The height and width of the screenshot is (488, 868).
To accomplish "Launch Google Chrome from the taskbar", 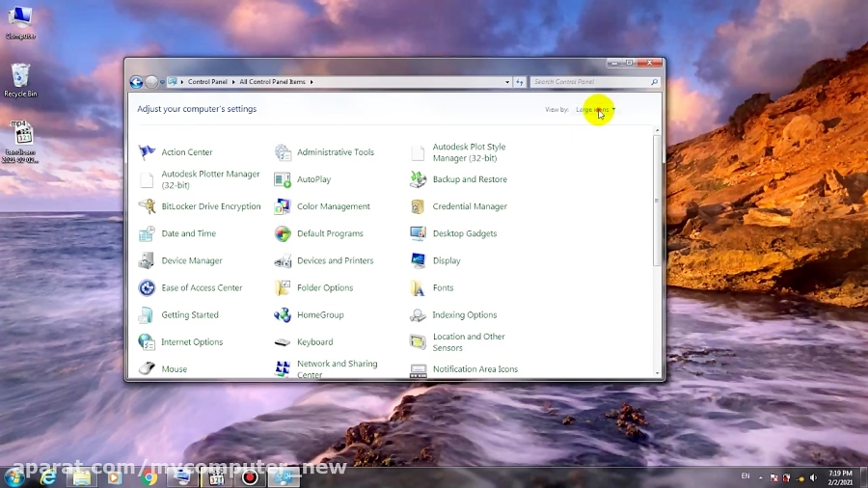I will coord(149,477).
